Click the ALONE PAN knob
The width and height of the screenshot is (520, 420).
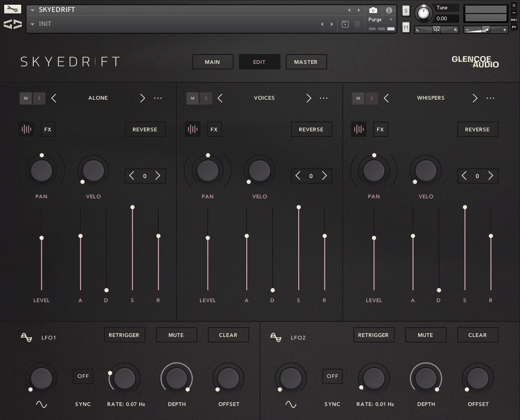[42, 171]
